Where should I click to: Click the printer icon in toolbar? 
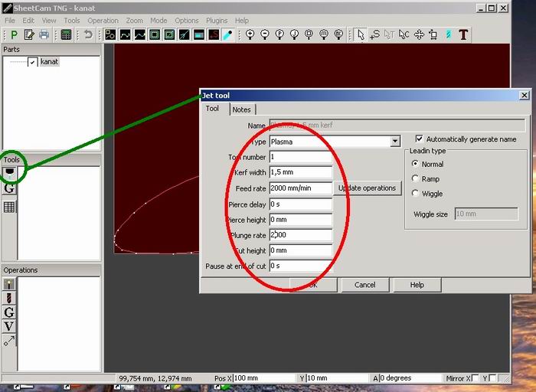pyautogui.click(x=44, y=34)
